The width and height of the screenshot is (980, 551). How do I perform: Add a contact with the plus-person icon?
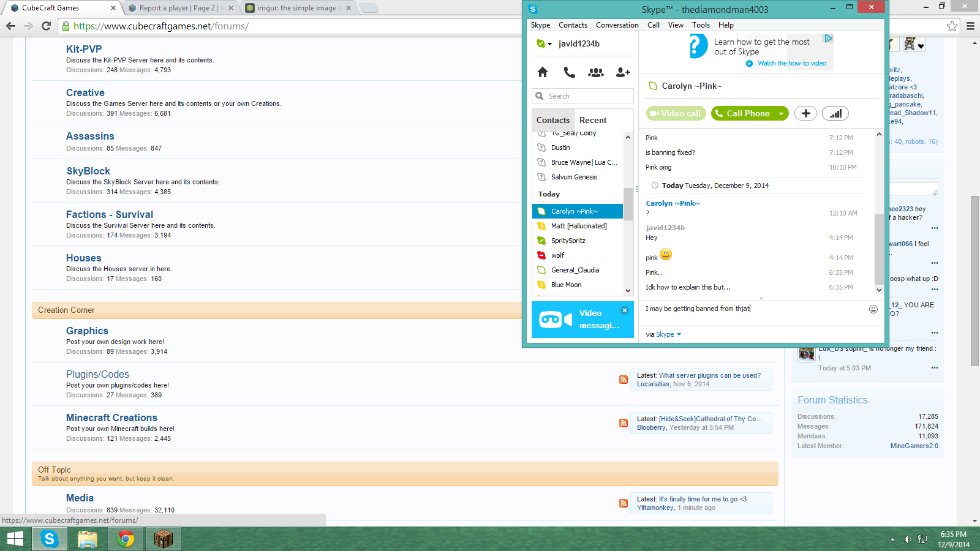[623, 72]
